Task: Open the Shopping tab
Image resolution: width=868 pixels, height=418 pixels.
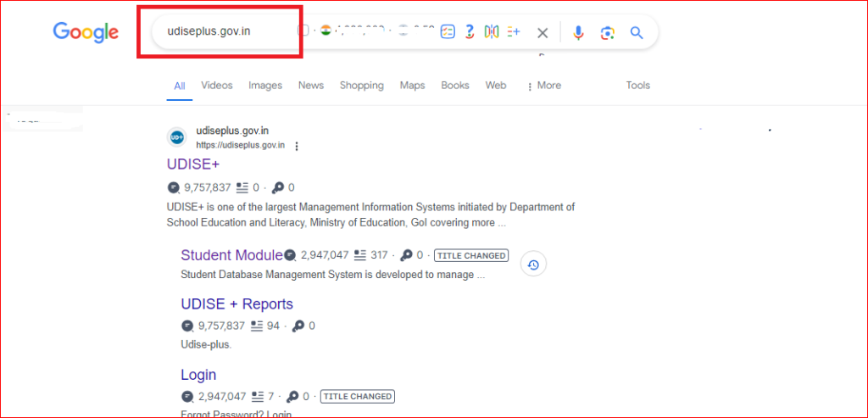Action: point(361,86)
